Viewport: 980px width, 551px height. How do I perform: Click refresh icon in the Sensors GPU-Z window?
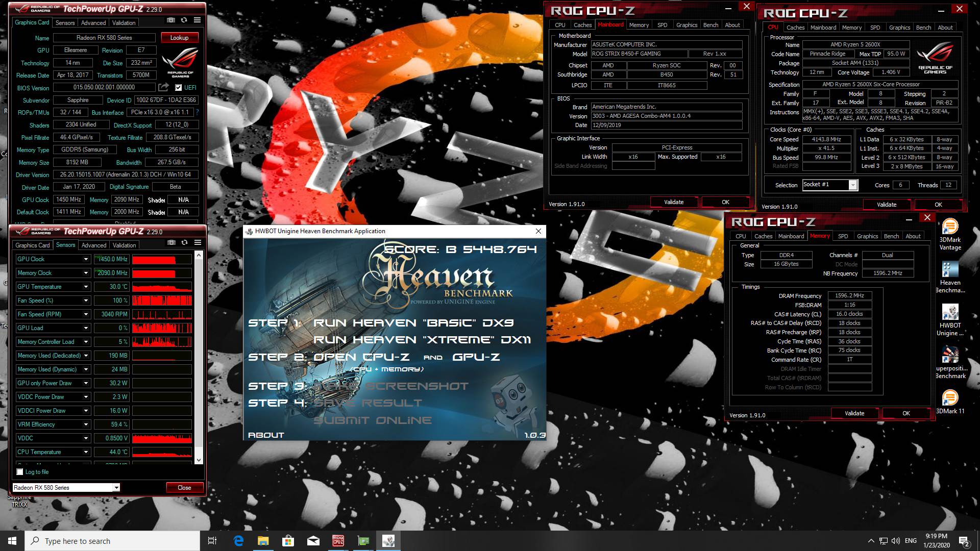click(x=184, y=242)
